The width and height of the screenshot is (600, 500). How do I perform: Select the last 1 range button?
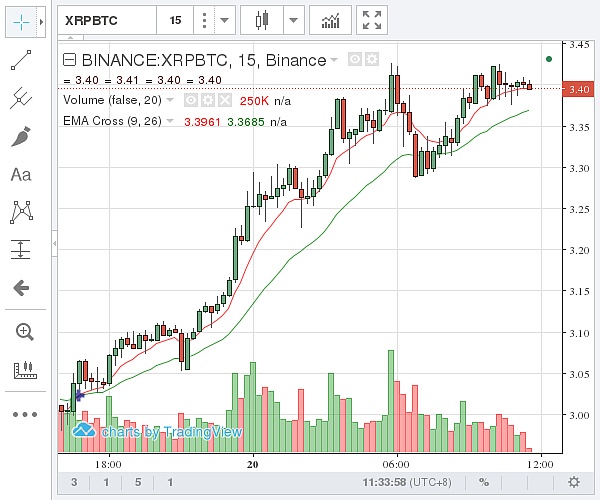click(x=170, y=482)
